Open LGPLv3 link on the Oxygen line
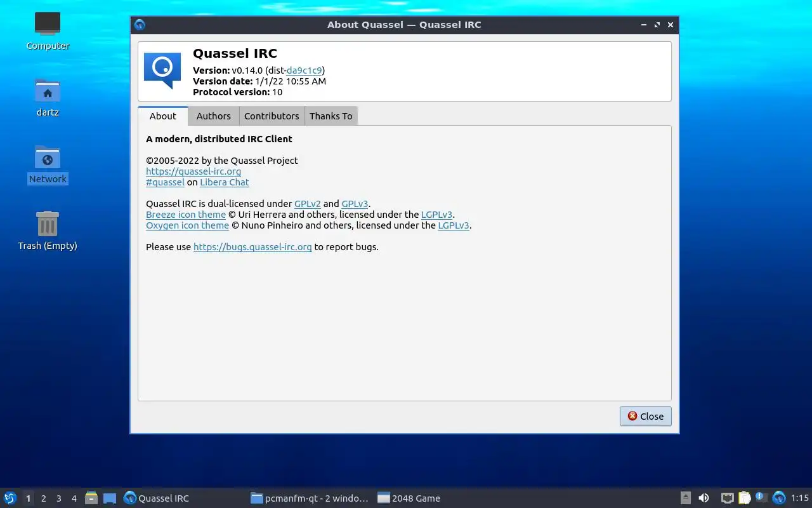Viewport: 812px width, 508px height. pyautogui.click(x=454, y=225)
